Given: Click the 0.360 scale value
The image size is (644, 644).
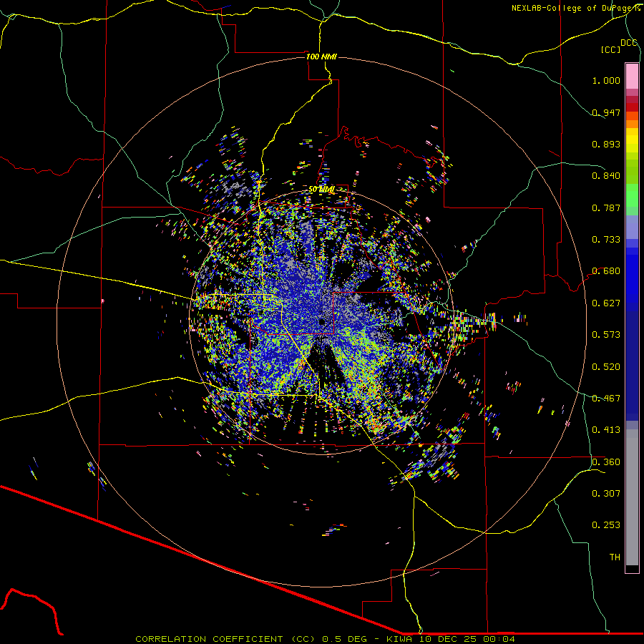Looking at the screenshot, I should point(606,462).
